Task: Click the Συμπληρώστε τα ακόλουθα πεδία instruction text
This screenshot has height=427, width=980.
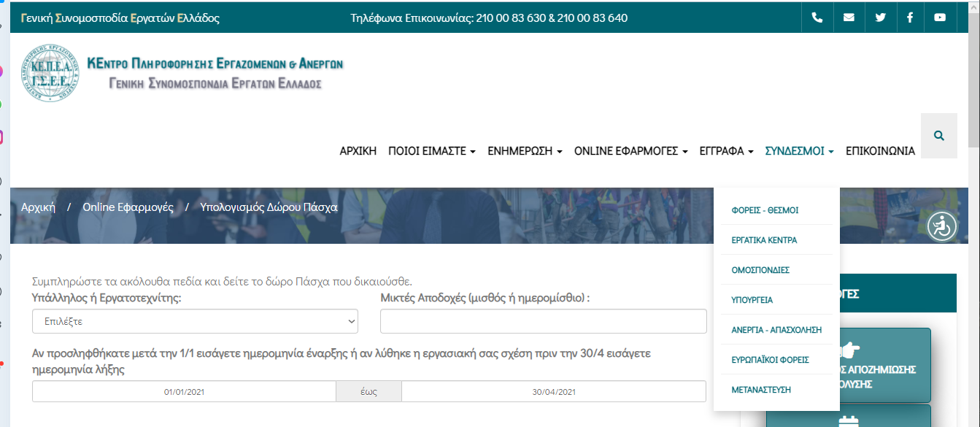Action: [222, 281]
